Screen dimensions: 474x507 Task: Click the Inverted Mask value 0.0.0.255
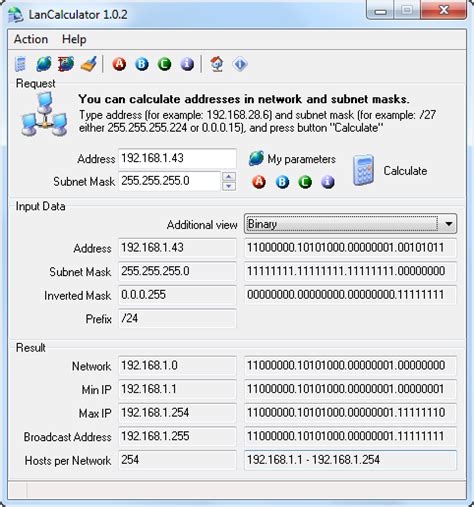pos(177,295)
